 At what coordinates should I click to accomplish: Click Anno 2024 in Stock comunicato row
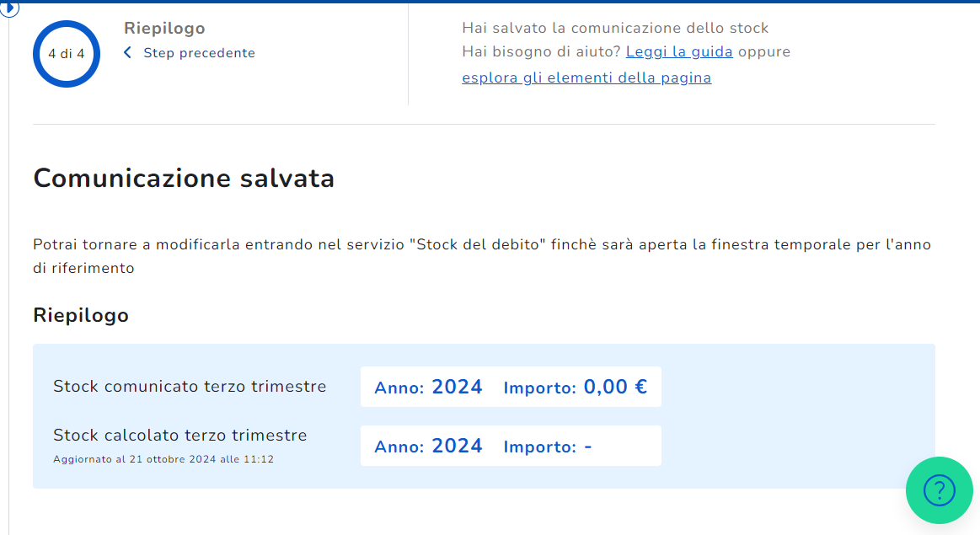pyautogui.click(x=429, y=387)
